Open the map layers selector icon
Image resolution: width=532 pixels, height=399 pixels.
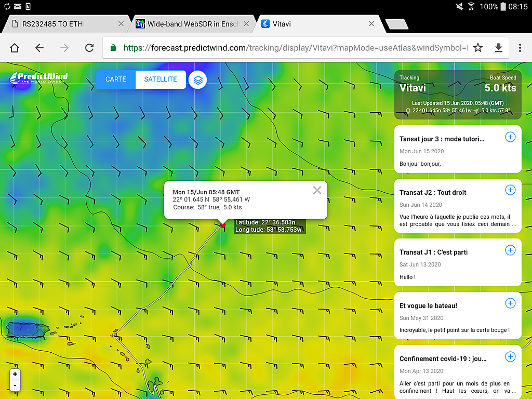(x=198, y=79)
